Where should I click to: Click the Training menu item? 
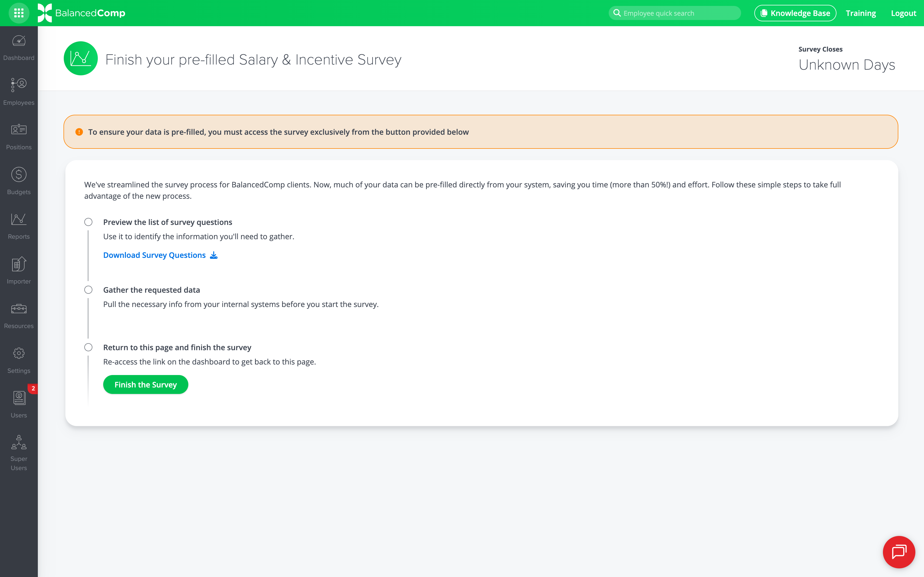(860, 13)
